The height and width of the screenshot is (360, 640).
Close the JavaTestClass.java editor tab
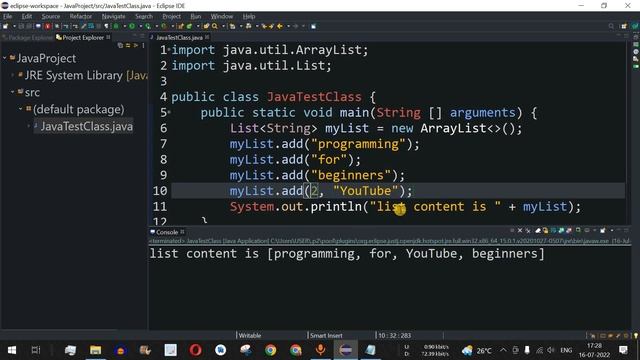point(207,37)
